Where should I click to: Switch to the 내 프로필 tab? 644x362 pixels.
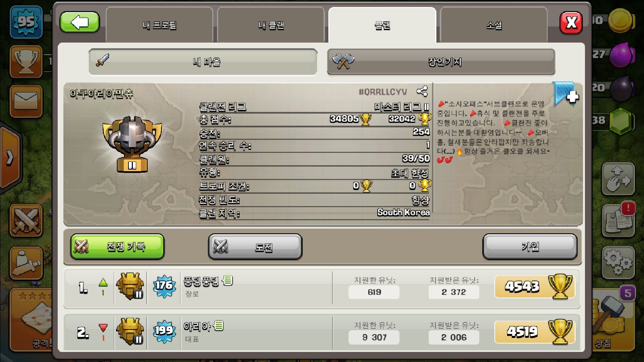pyautogui.click(x=160, y=25)
